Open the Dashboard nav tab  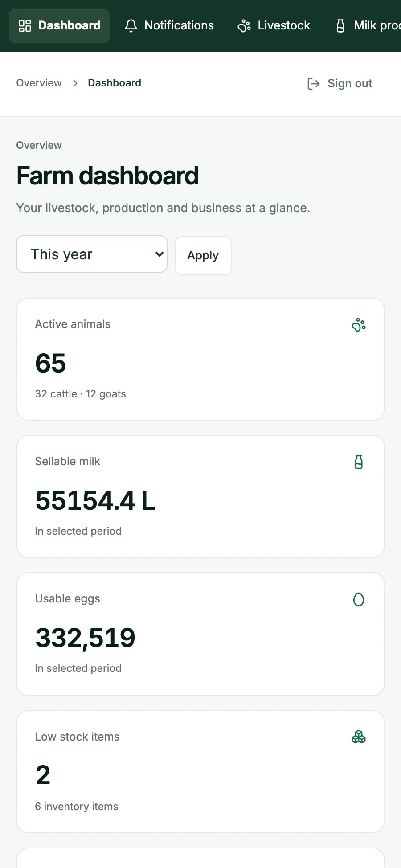(x=59, y=26)
